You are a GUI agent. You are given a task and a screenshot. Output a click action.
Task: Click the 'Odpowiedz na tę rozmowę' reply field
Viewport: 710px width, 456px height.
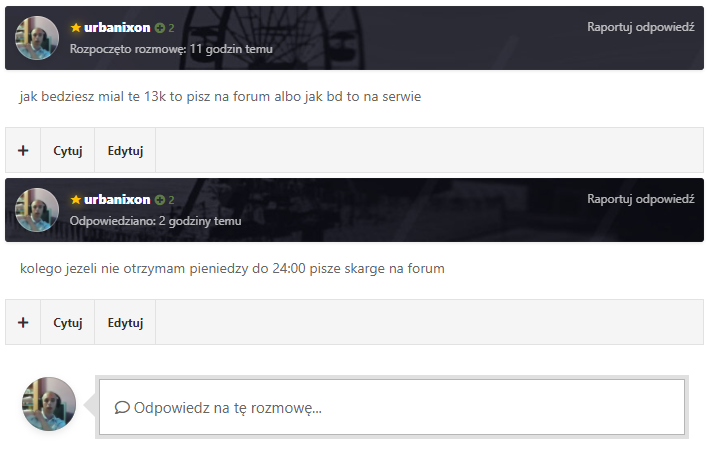(392, 407)
